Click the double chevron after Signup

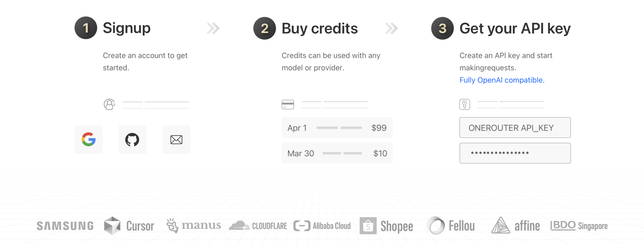(x=213, y=28)
